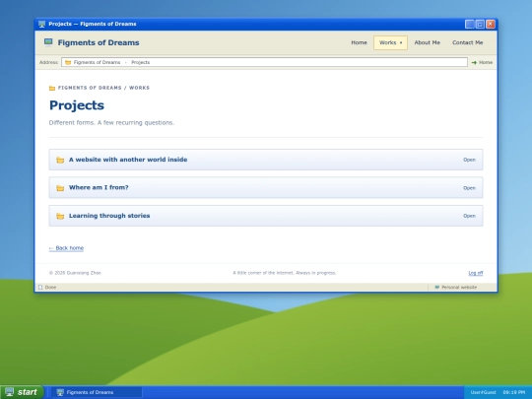Minimize the Projects window
The width and height of the screenshot is (532, 399).
[470, 24]
